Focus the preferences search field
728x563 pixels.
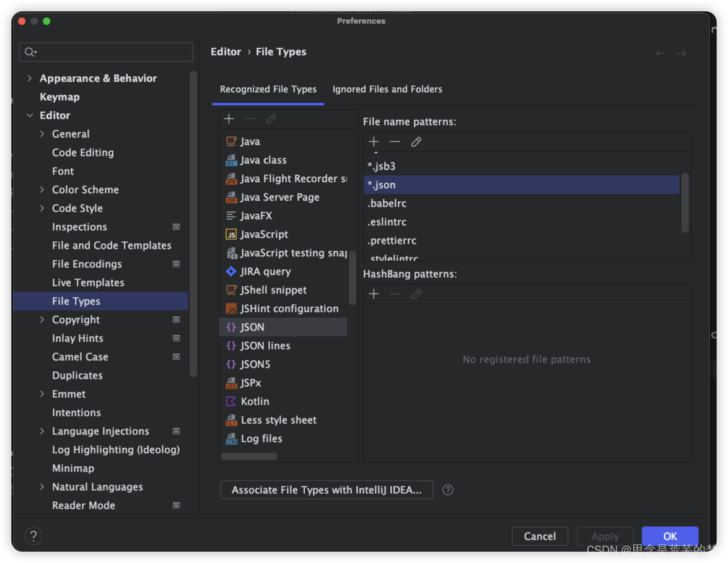coord(112,52)
